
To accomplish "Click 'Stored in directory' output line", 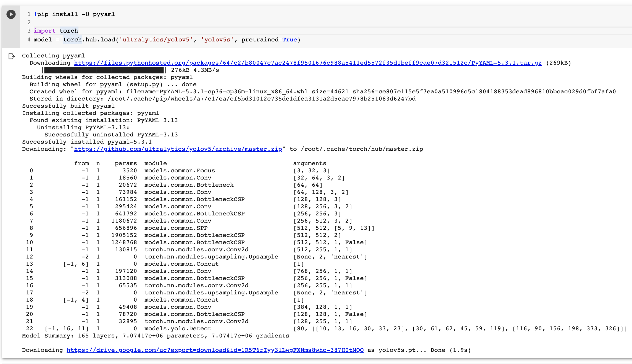I will pos(222,99).
